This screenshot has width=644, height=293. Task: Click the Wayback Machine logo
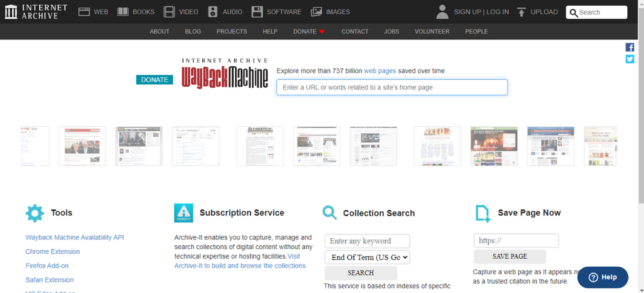[225, 73]
